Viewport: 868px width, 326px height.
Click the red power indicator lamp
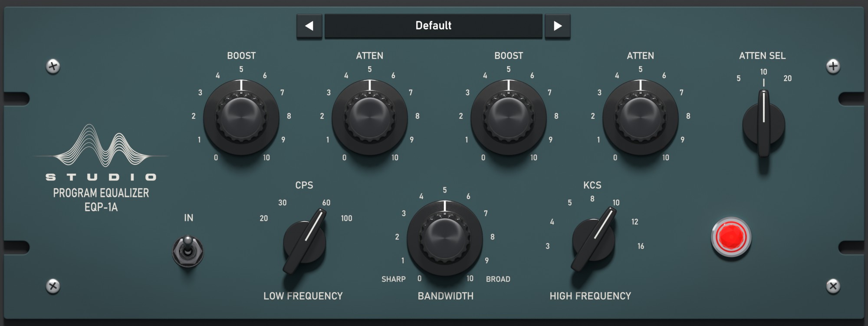[731, 237]
